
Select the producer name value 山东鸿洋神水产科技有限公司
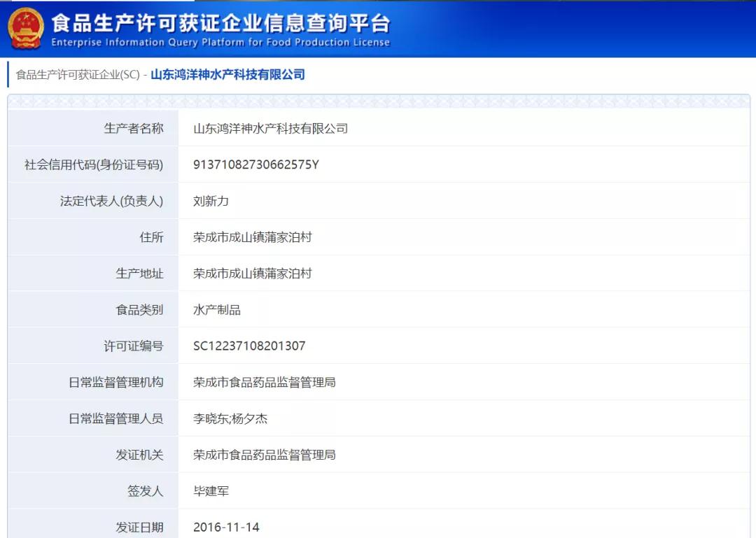coord(270,129)
